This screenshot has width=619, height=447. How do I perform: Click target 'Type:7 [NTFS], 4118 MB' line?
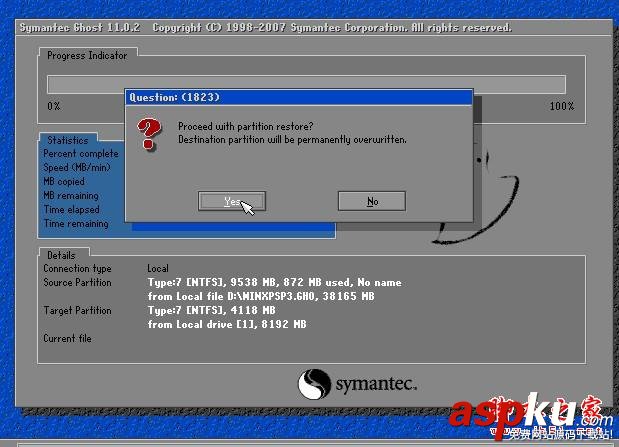click(x=212, y=310)
